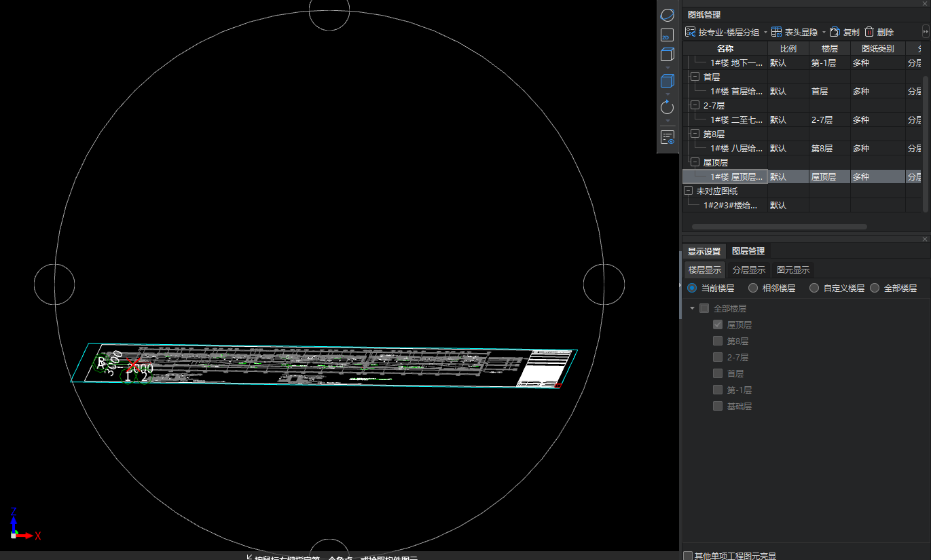Collapse the 首层 group
The image size is (931, 560).
695,77
